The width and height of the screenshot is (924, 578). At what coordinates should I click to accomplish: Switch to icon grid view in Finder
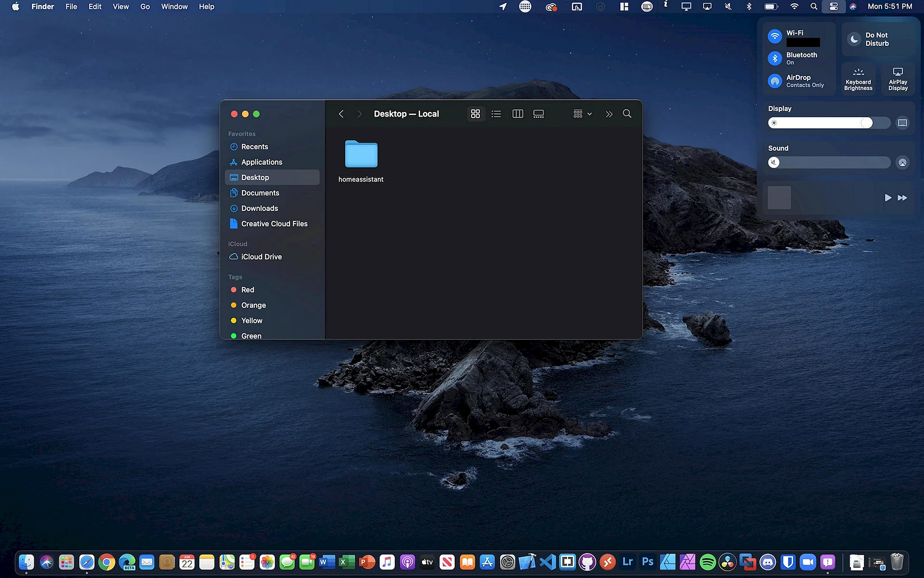click(475, 114)
